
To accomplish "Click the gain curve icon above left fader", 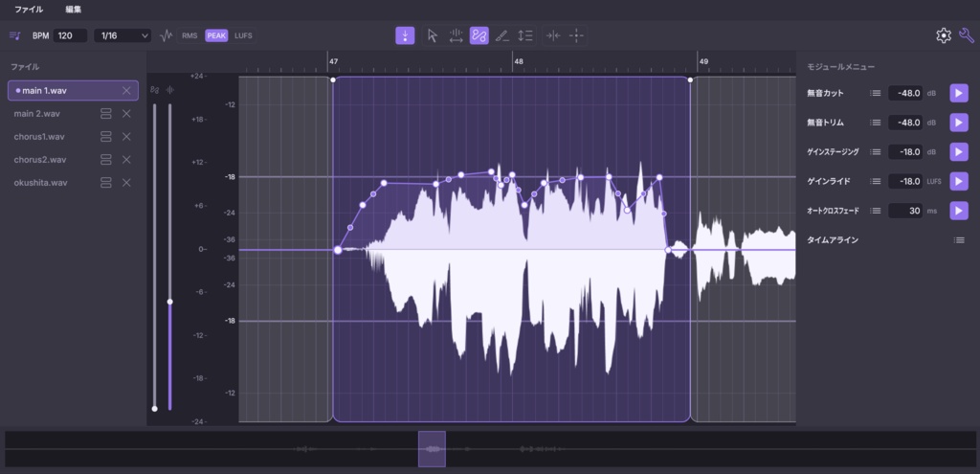I will coord(154,90).
